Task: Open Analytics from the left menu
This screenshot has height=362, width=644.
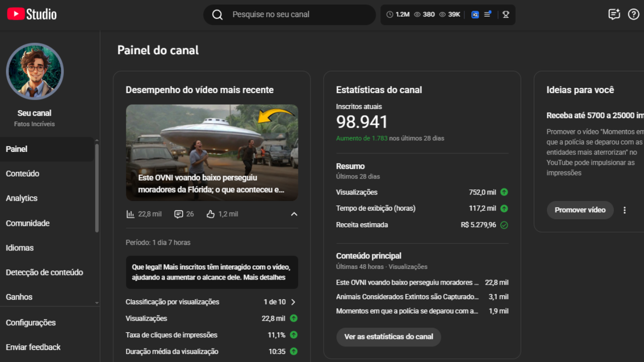Action: (x=22, y=198)
